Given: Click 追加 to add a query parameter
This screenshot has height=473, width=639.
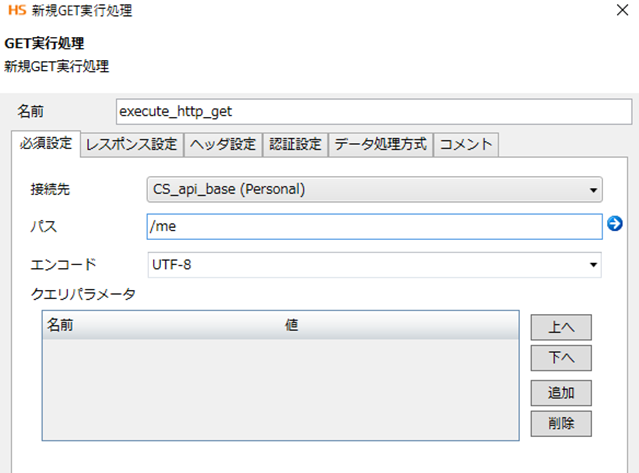Looking at the screenshot, I should coord(561,392).
